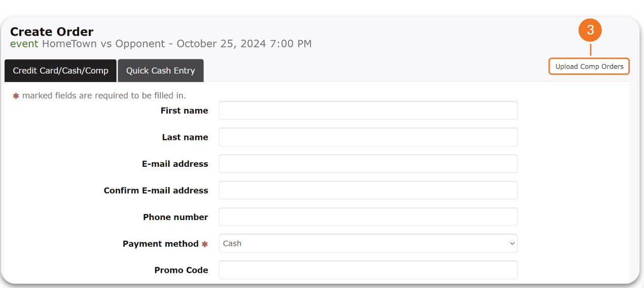The width and height of the screenshot is (644, 288).
Task: Click the Confirm E-mail address input
Action: point(368,190)
